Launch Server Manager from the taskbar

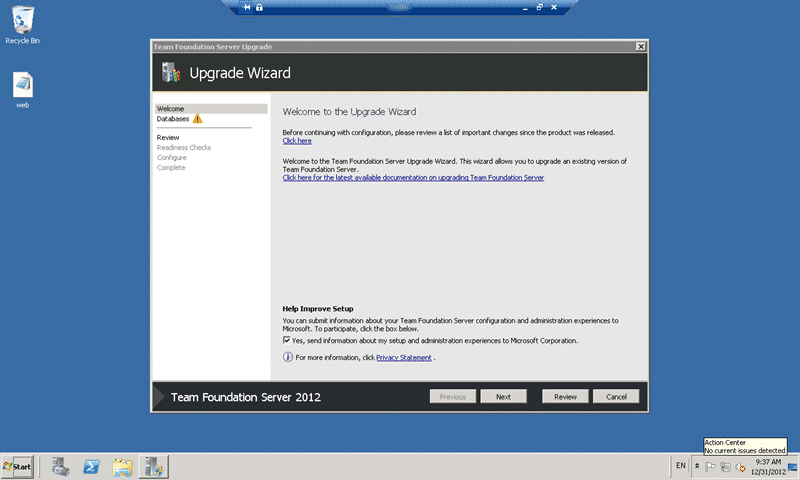[x=61, y=466]
